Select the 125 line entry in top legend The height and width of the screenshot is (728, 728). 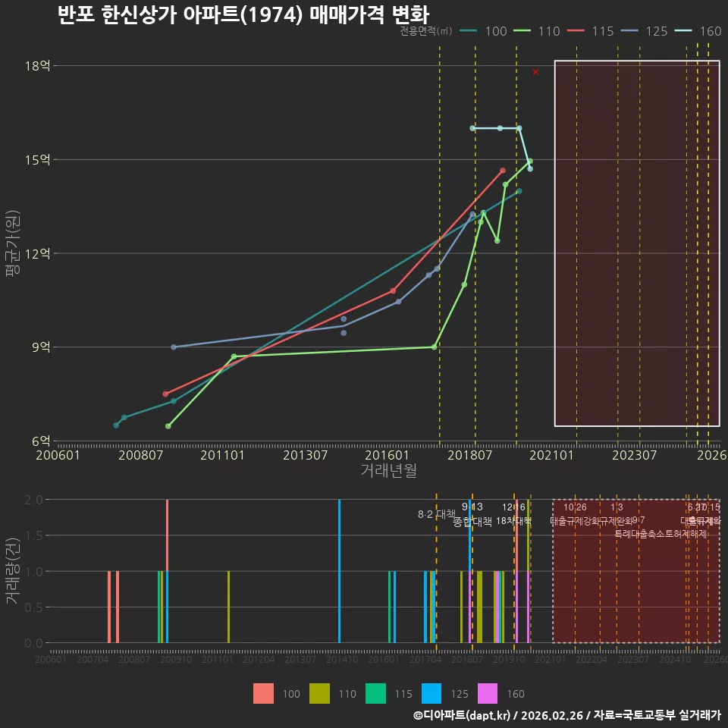point(645,31)
